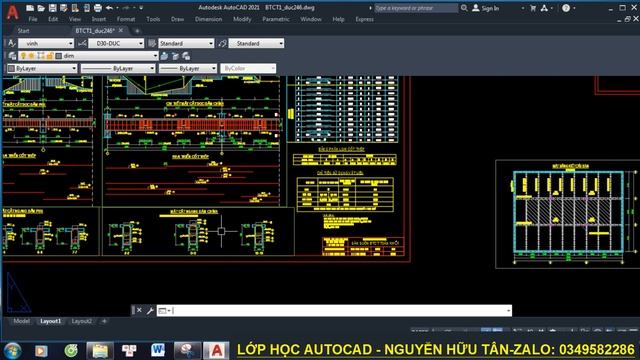640x360 pixels.
Task: Click Make Object's Layer Current icon
Action: [164, 56]
